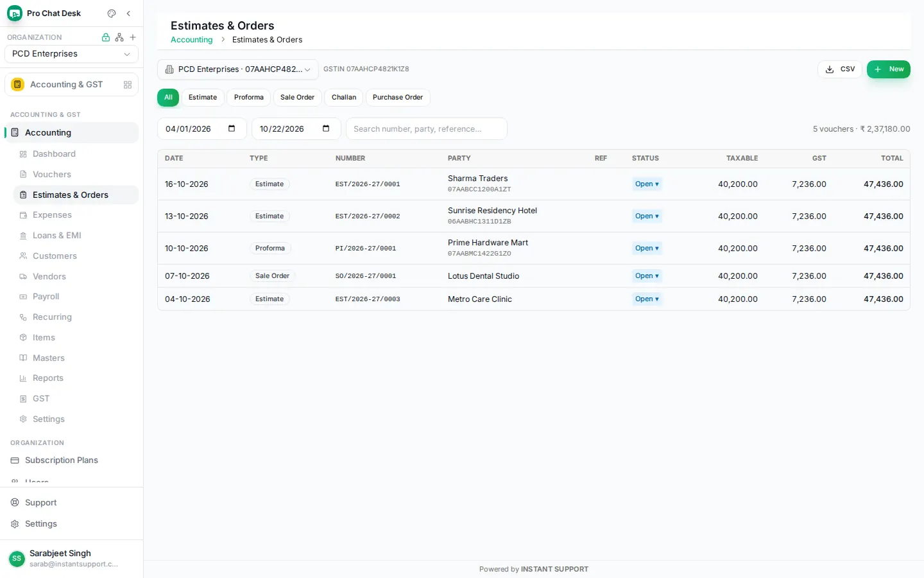Filter by the Challan tab
The width and height of the screenshot is (924, 578).
344,98
